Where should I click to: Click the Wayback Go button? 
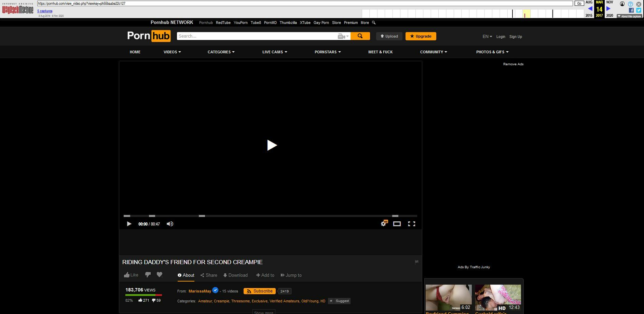click(x=579, y=3)
